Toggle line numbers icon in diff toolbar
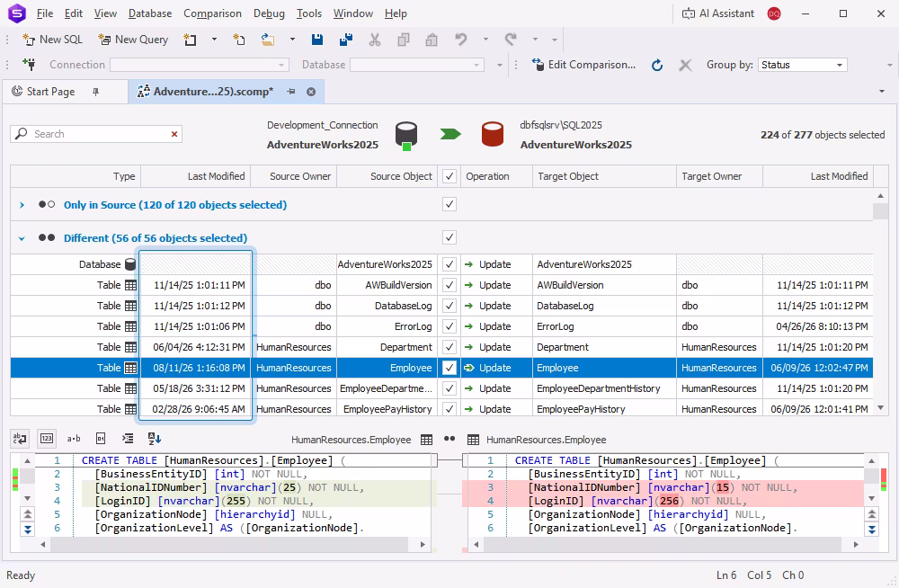The height and width of the screenshot is (588, 899). click(x=47, y=439)
